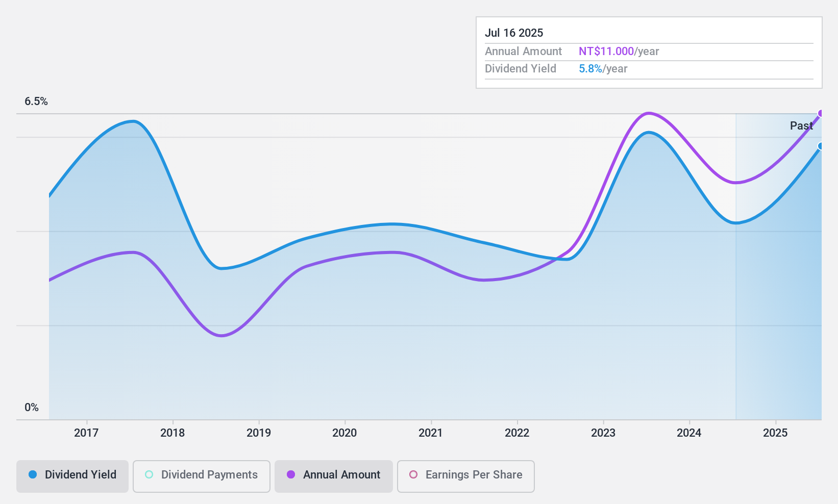Click the 2022 x-axis label
This screenshot has width=838, height=504.
pos(517,433)
